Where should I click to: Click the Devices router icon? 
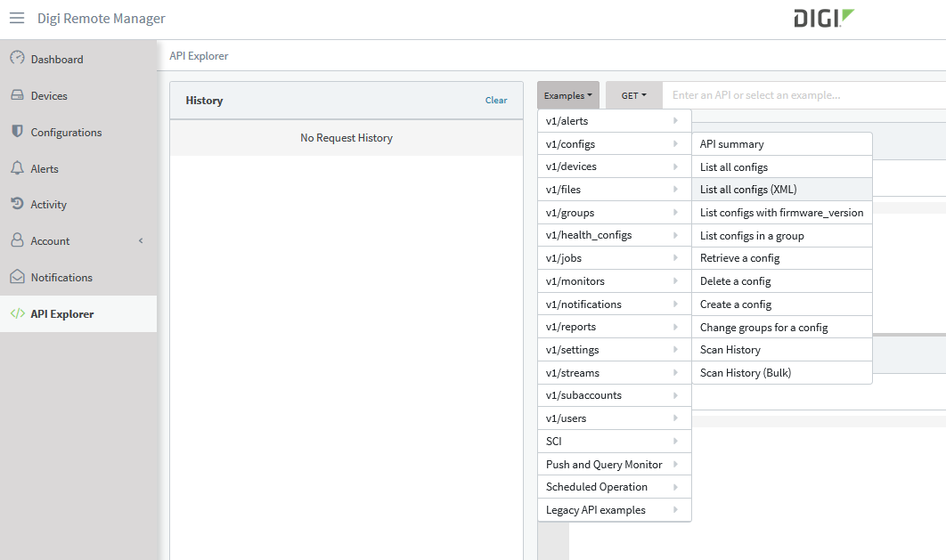[x=18, y=95]
